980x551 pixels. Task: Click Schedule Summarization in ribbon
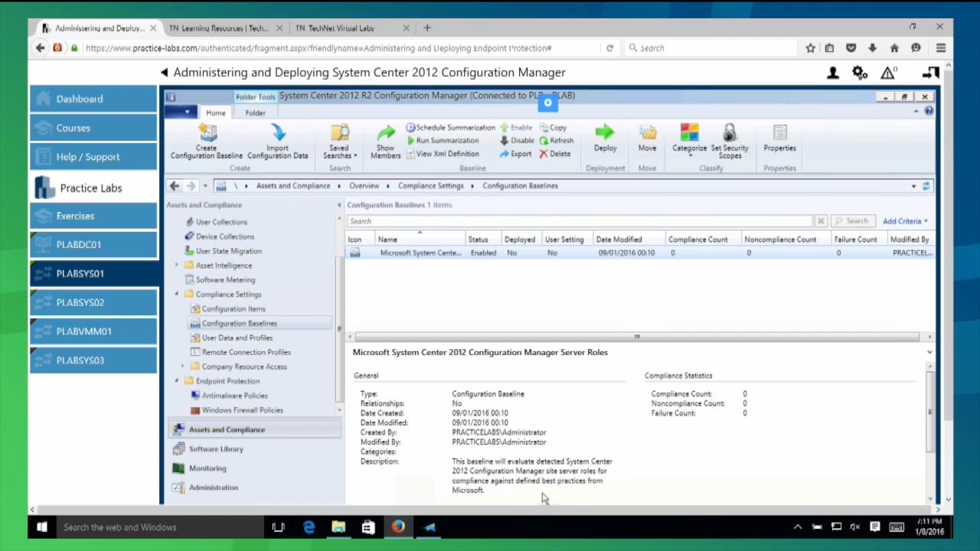(x=451, y=128)
